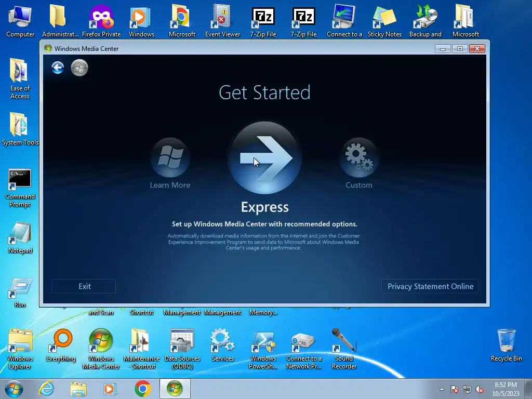Viewport: 532px width, 399px height.
Task: Click the network tray icon
Action: 467,390
